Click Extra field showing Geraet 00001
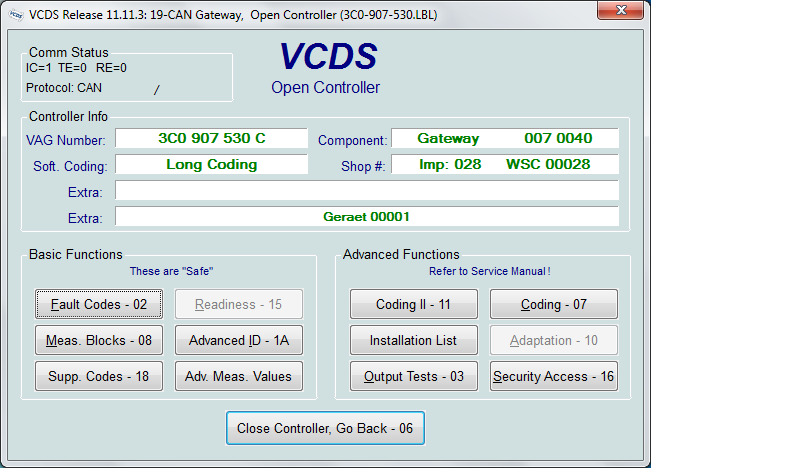This screenshot has width=792, height=468. click(x=366, y=217)
